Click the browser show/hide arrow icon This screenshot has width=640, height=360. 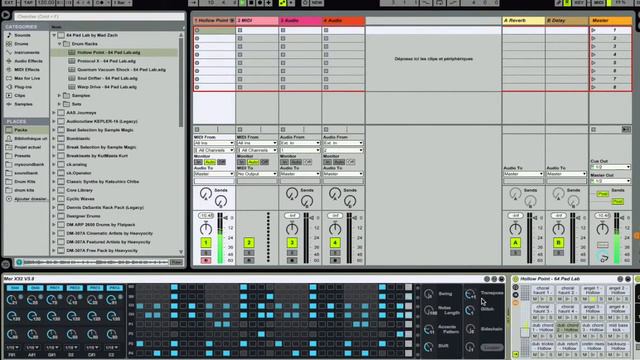[6, 16]
